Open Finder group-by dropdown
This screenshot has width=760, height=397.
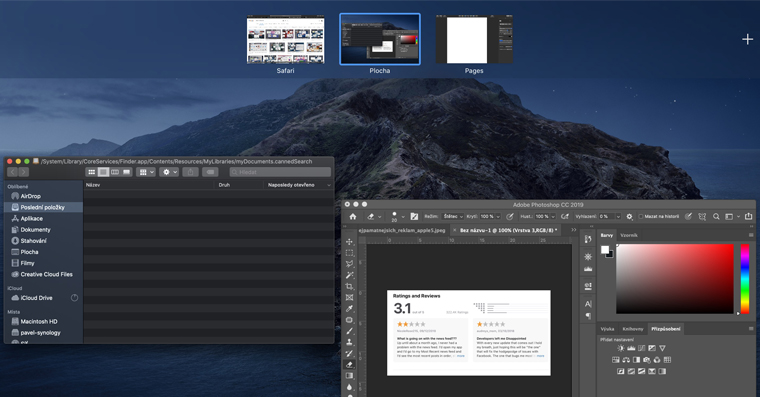pos(145,172)
